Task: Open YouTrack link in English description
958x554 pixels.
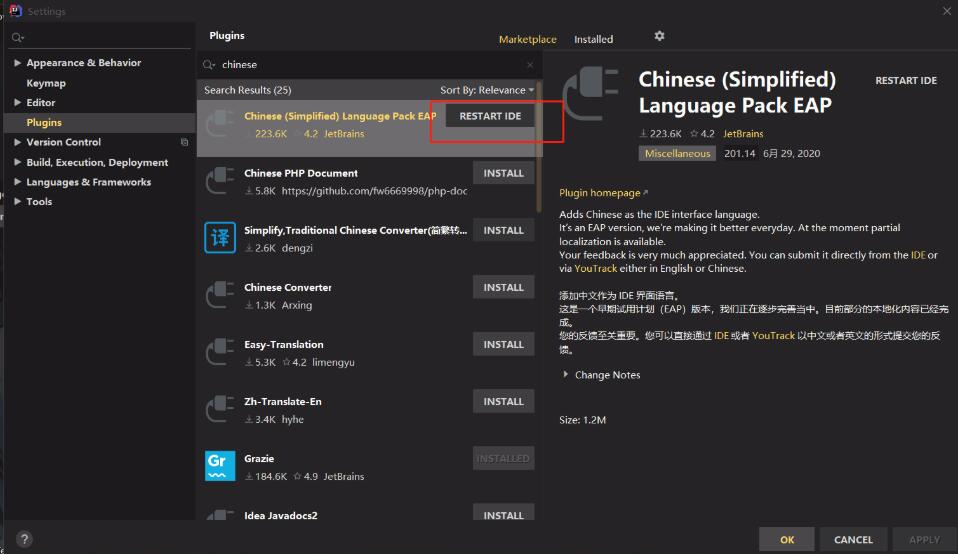Action: (x=596, y=268)
